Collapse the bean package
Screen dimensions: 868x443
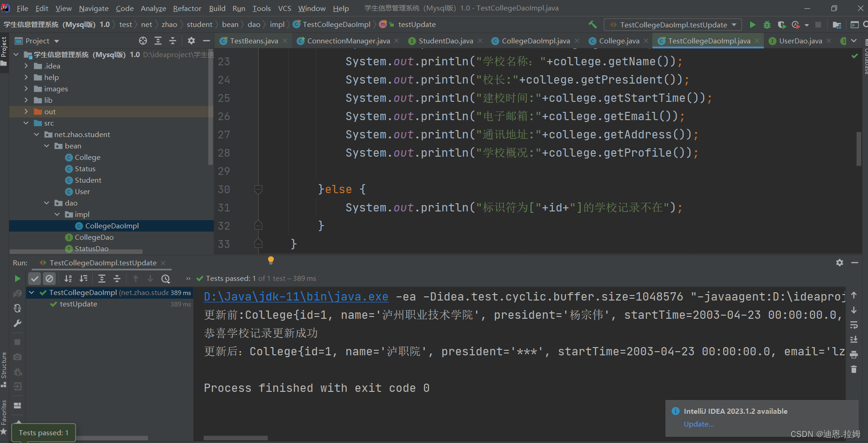pos(47,146)
